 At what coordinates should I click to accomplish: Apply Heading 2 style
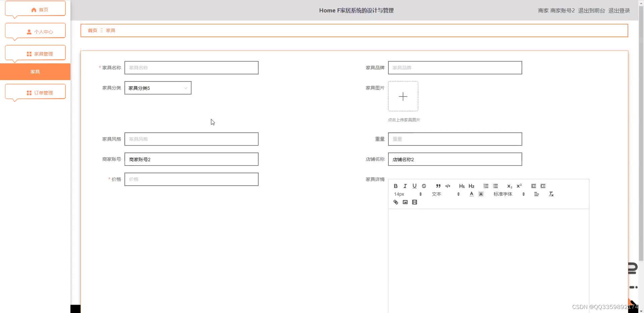tap(471, 186)
